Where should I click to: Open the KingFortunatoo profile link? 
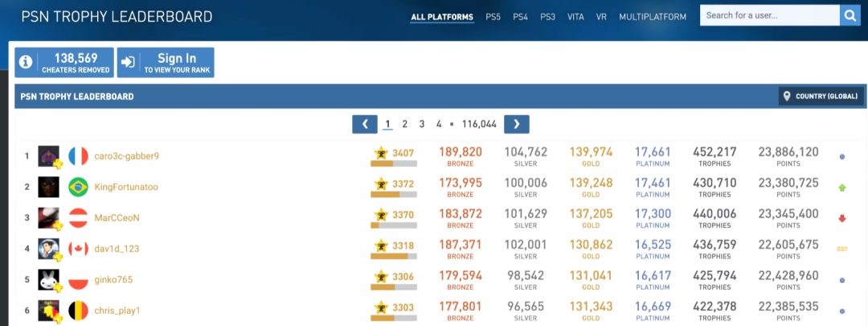point(126,188)
